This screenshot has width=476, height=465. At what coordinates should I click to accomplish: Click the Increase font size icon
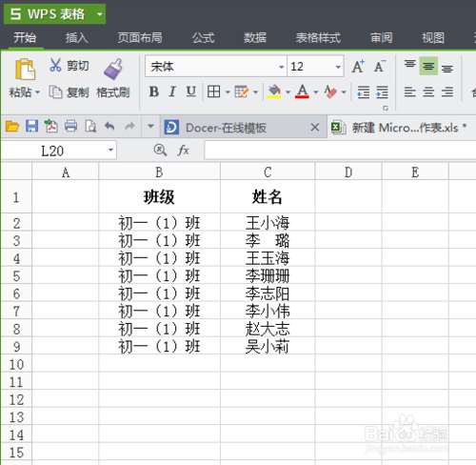pyautogui.click(x=358, y=67)
